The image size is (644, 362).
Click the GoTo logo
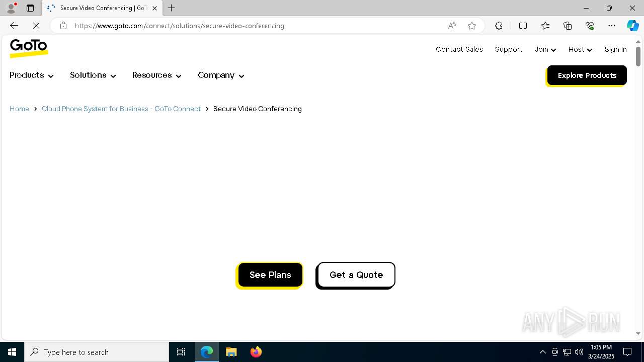click(x=29, y=48)
